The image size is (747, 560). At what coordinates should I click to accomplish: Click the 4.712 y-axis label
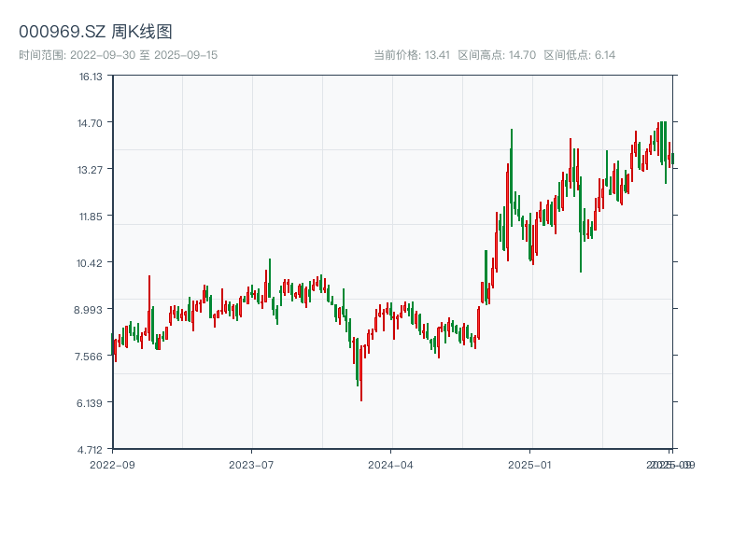(x=90, y=450)
